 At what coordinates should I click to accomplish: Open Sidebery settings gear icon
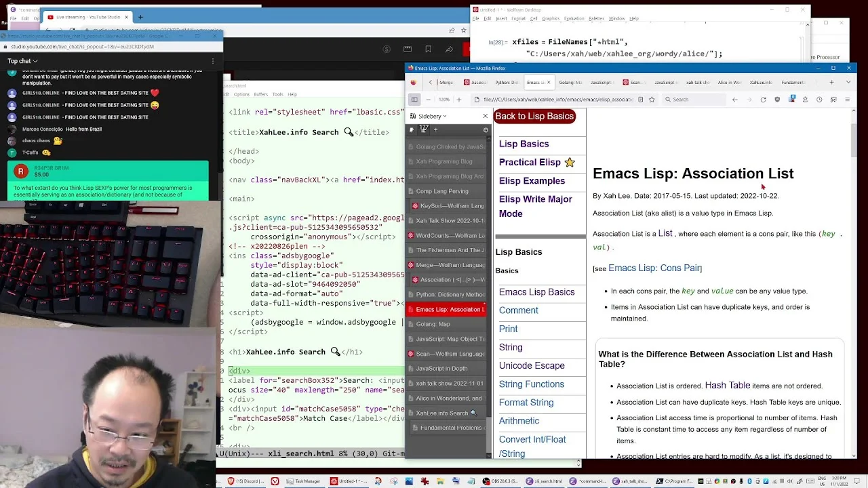click(x=485, y=130)
